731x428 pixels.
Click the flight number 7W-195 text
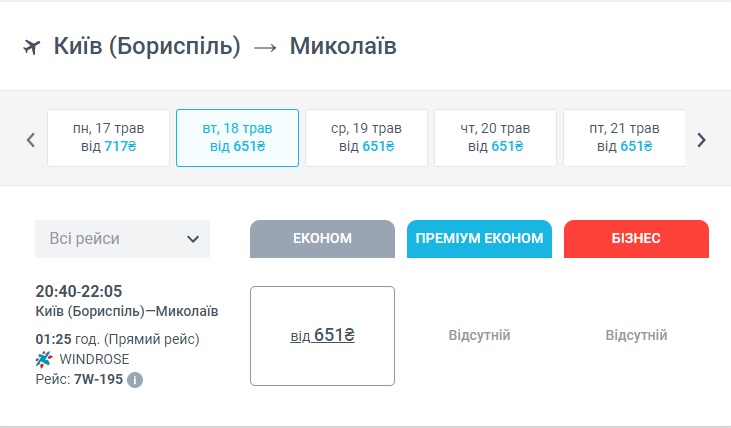tap(99, 380)
